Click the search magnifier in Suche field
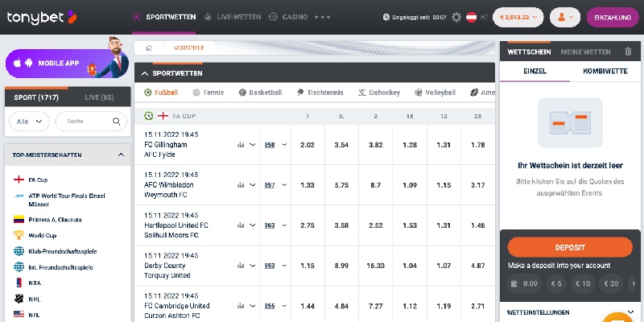This screenshot has width=644, height=322. (x=117, y=122)
